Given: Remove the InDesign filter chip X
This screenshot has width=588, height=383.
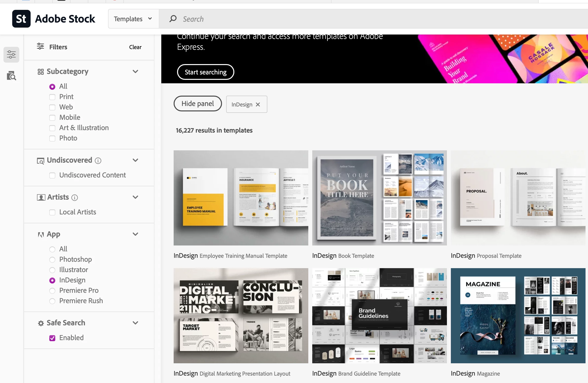Looking at the screenshot, I should coord(258,104).
